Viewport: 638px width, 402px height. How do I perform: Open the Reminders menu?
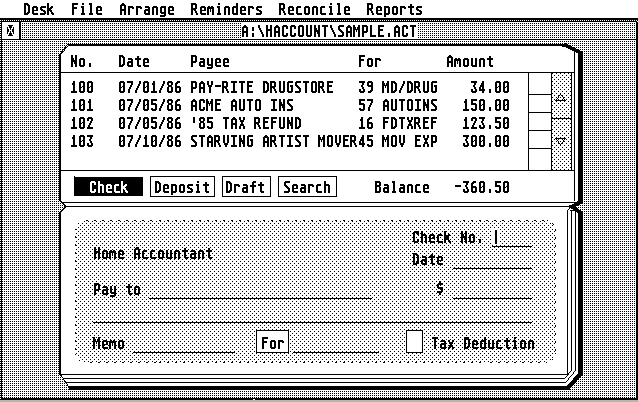coord(226,9)
